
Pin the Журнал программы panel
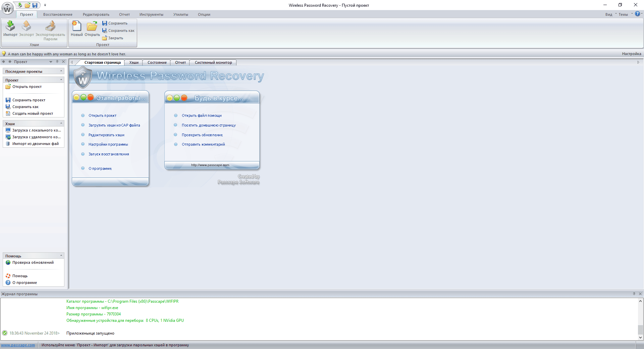click(x=634, y=294)
